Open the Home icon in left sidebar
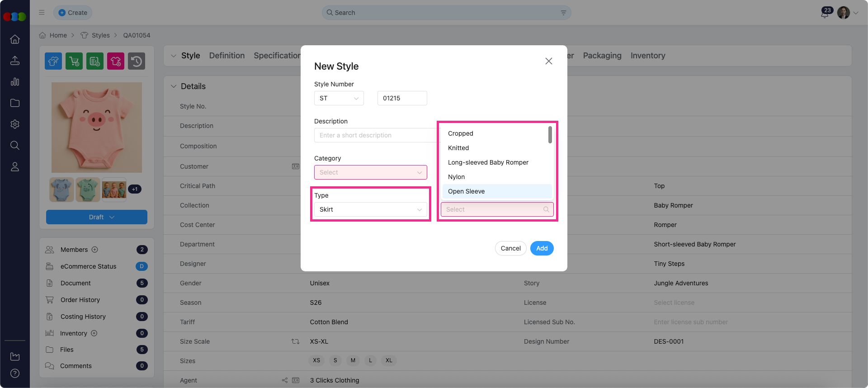The width and height of the screenshot is (868, 388). [x=15, y=39]
